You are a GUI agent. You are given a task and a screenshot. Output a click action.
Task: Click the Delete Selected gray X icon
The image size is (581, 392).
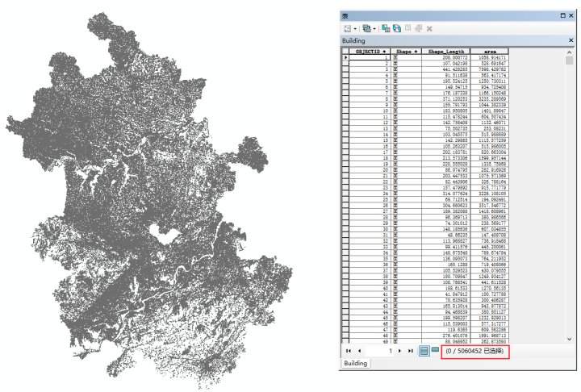click(x=429, y=28)
